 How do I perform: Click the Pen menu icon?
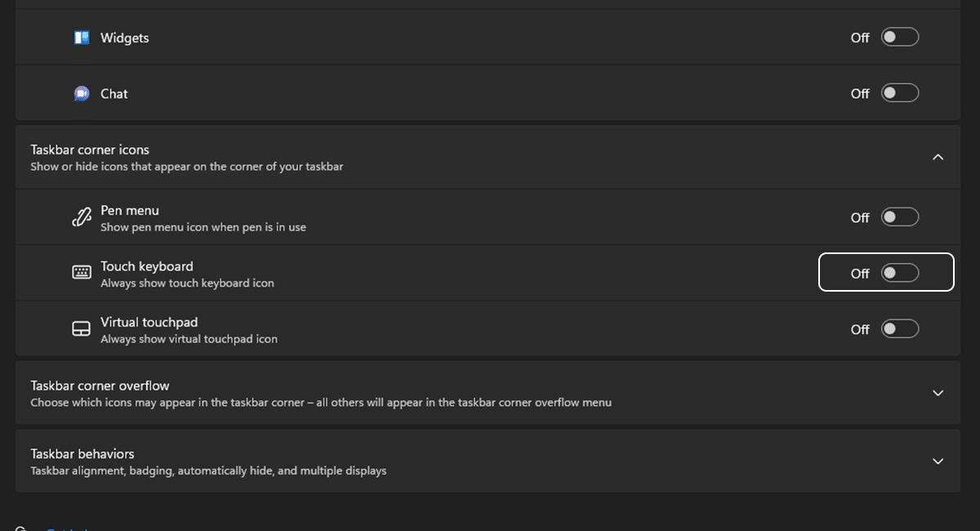82,217
